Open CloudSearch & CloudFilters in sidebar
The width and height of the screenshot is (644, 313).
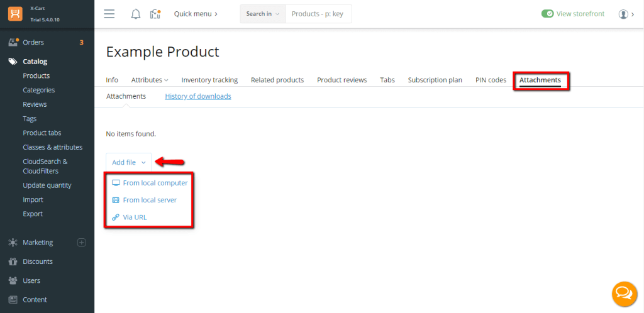(x=45, y=166)
